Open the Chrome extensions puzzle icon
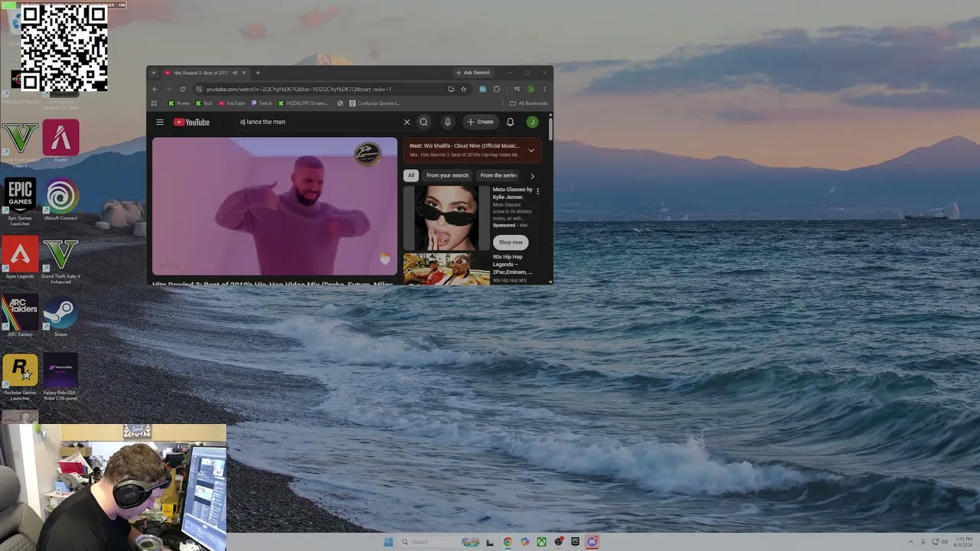 tap(496, 89)
